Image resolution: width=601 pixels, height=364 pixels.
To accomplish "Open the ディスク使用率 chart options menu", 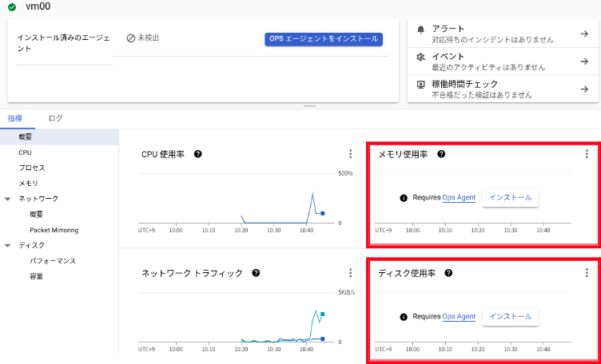I will click(x=587, y=273).
